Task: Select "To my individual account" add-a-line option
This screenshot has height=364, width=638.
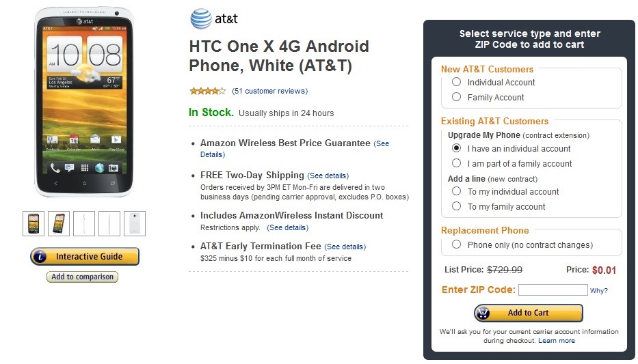Action: [456, 191]
